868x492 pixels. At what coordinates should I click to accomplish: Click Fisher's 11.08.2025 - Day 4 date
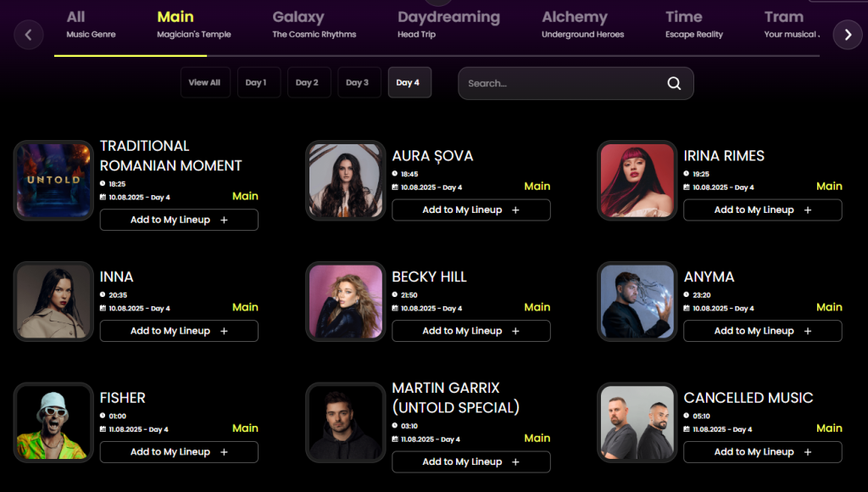click(138, 429)
